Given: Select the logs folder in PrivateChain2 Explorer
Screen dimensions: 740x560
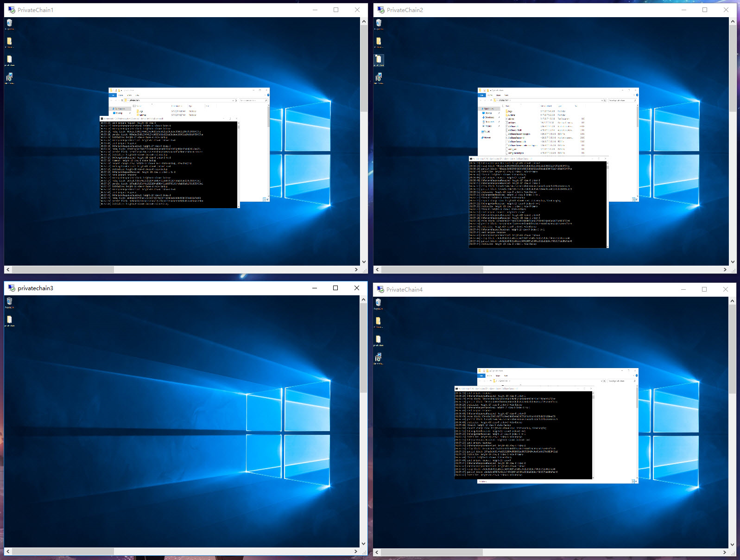Looking at the screenshot, I should [510, 111].
